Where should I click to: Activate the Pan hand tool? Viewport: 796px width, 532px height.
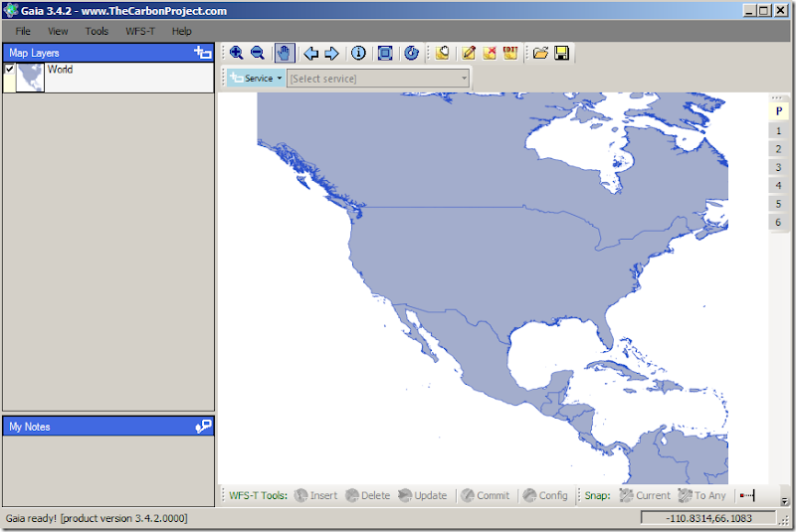[x=285, y=54]
